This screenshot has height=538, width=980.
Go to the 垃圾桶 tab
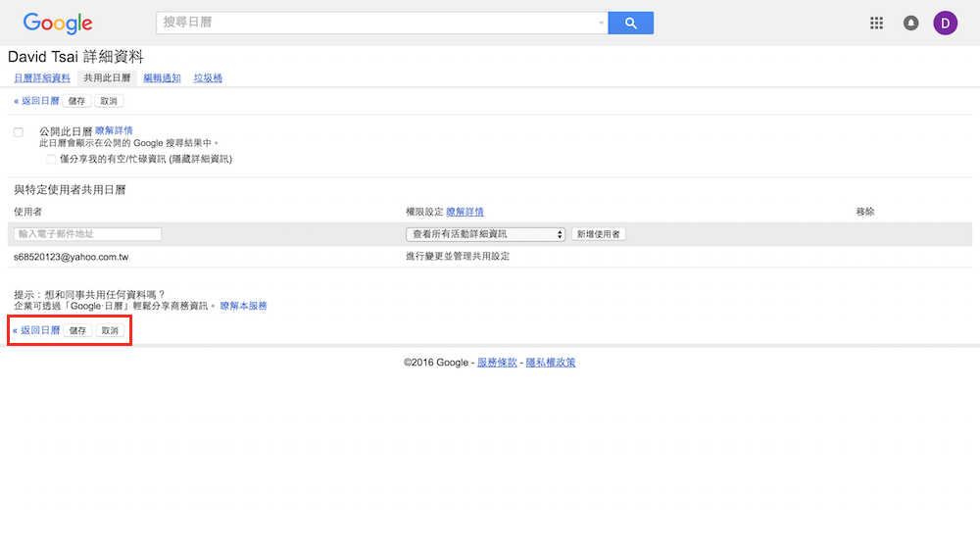pos(208,78)
